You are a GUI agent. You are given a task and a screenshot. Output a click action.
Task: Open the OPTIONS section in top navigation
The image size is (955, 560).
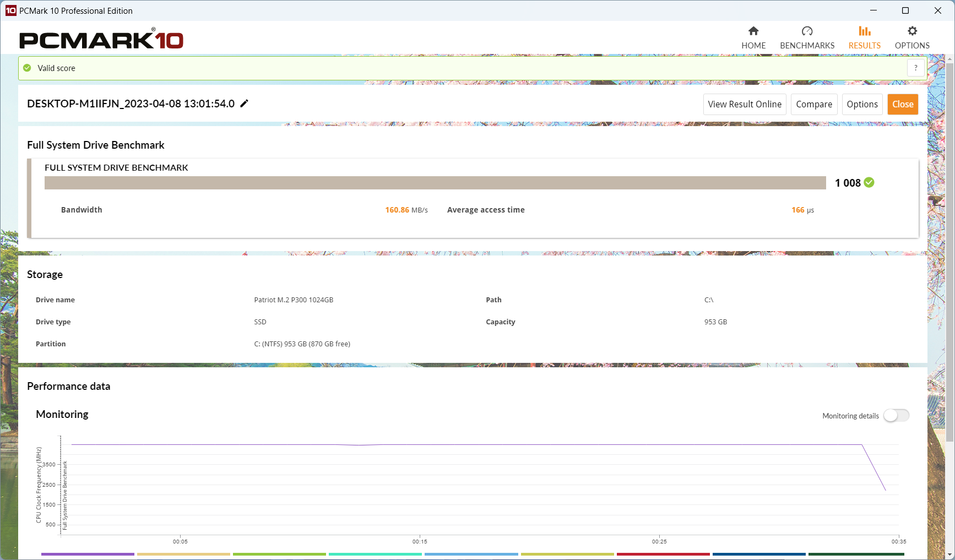coord(912,37)
